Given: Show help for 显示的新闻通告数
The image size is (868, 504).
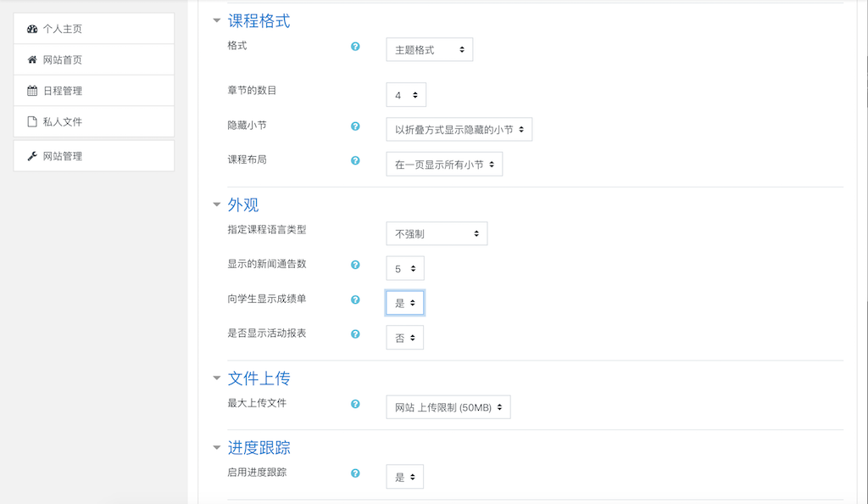Looking at the screenshot, I should [x=355, y=265].
